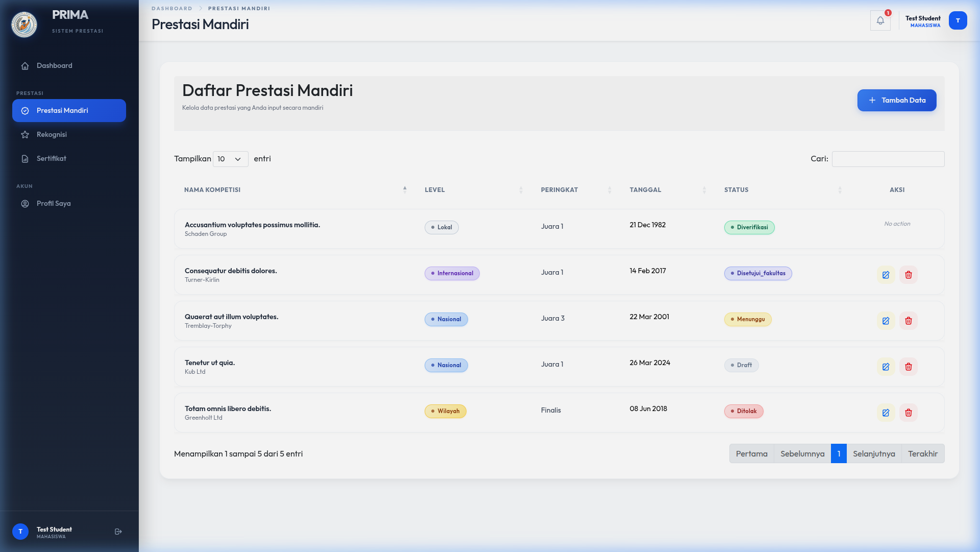Focus the Cari search field
The width and height of the screenshot is (980, 552).
click(x=888, y=159)
